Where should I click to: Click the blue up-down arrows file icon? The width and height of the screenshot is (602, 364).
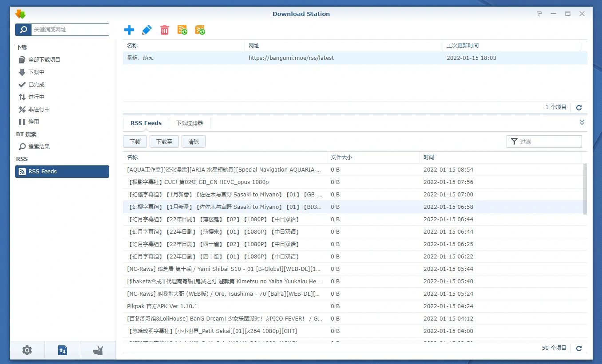[62, 350]
